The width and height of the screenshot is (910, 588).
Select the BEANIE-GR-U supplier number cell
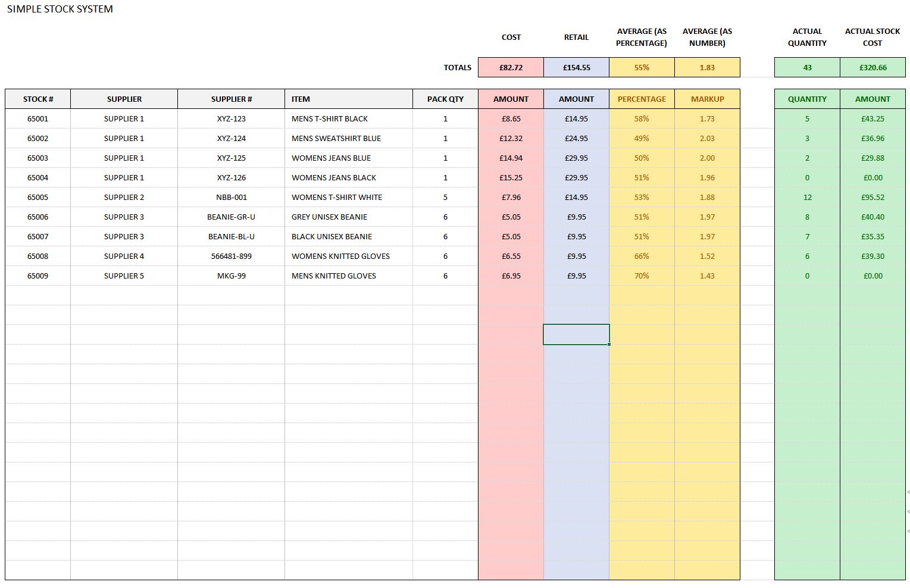231,217
